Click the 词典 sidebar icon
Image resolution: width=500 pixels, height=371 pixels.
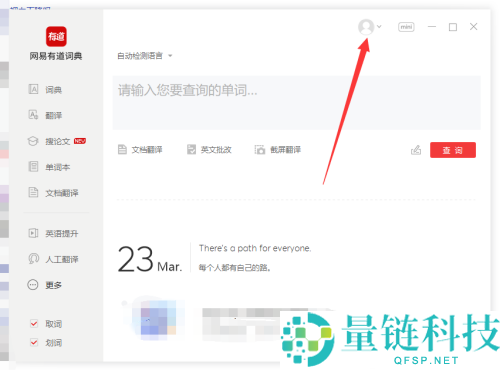click(33, 89)
